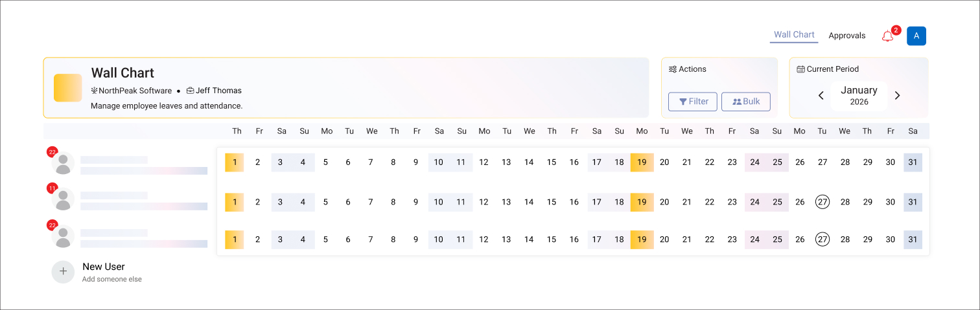Select the Wall Chart tab

[794, 35]
